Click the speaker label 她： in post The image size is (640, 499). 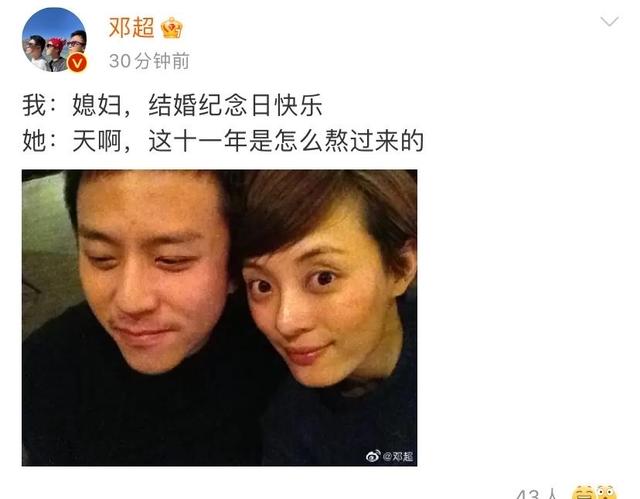pyautogui.click(x=40, y=141)
